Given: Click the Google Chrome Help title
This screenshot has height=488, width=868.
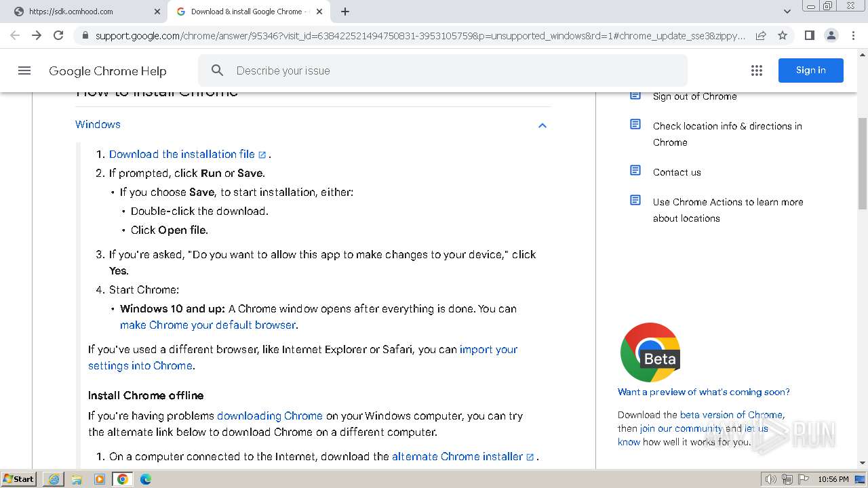Looking at the screenshot, I should (x=107, y=71).
